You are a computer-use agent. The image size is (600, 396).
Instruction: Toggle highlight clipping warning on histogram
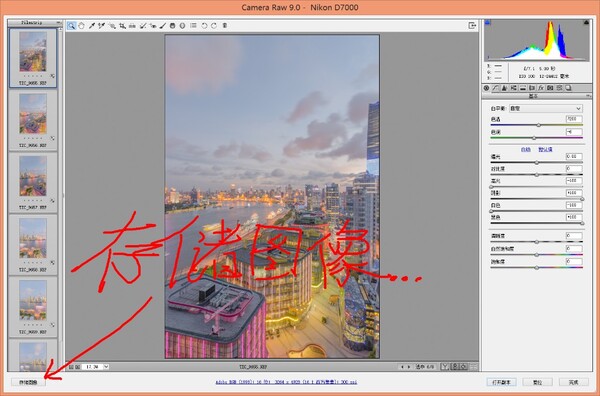(586, 23)
